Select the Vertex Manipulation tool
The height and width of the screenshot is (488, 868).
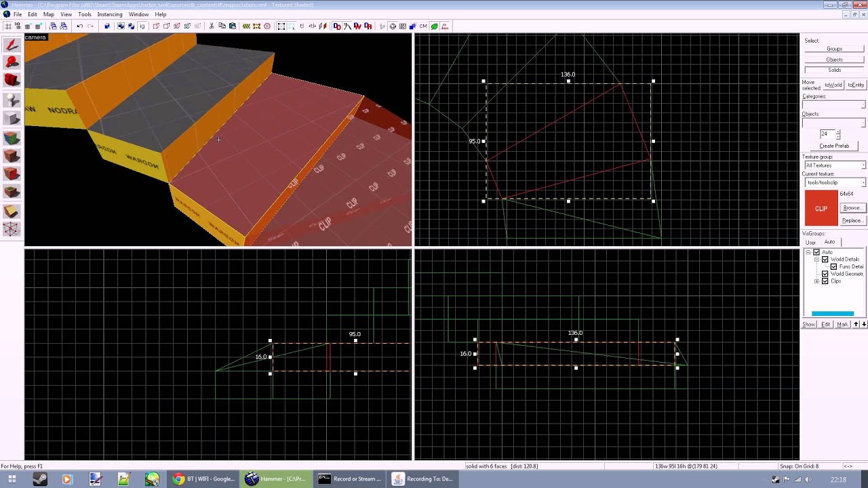point(12,229)
